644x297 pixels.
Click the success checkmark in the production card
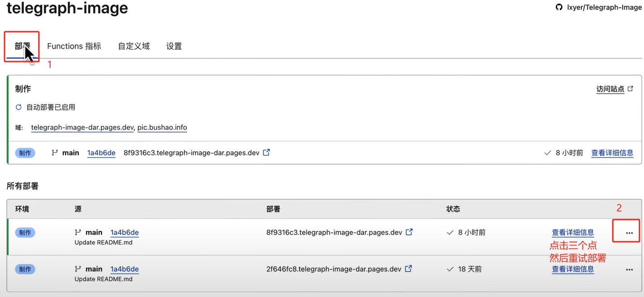tap(548, 153)
